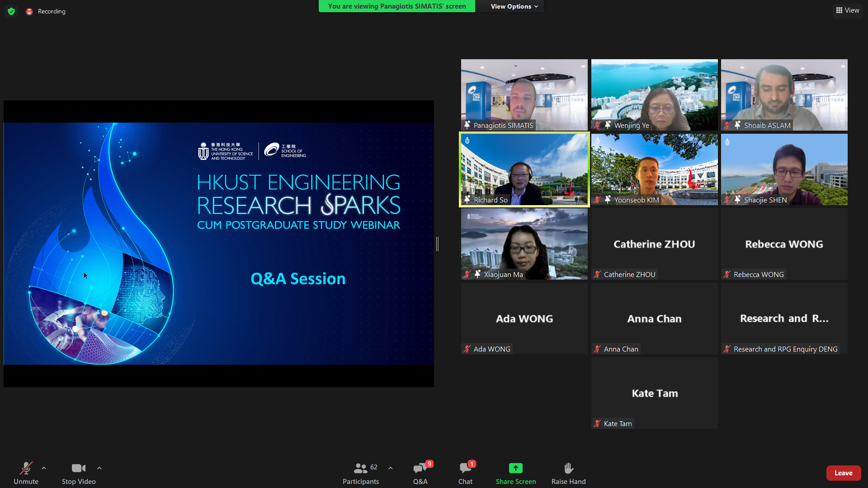Select Research and RPG Enquiry DENG tile
Viewport: 868px width, 488px height.
[x=784, y=319]
